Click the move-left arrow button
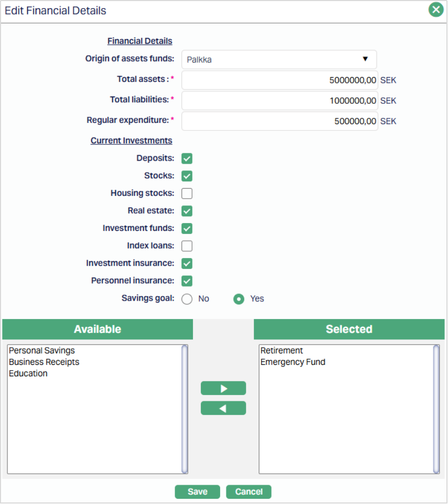The image size is (448, 504). pyautogui.click(x=223, y=408)
